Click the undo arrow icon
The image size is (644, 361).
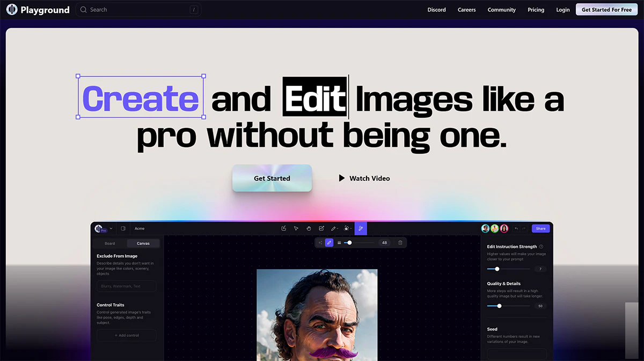(516, 228)
